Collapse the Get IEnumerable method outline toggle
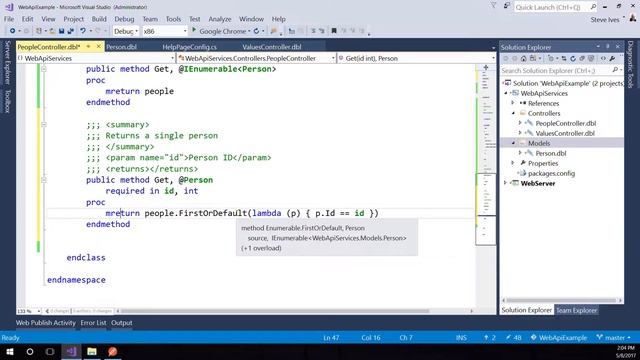640x360 pixels. tap(44, 69)
